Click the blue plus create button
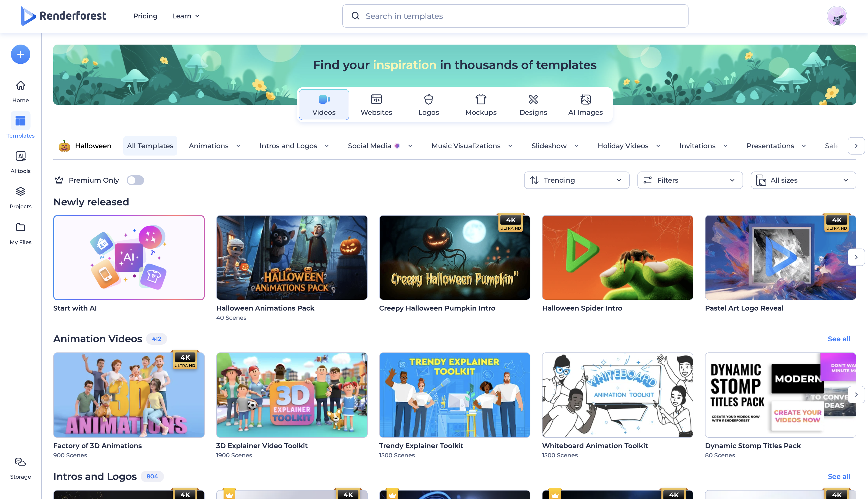The image size is (868, 499). 21,54
